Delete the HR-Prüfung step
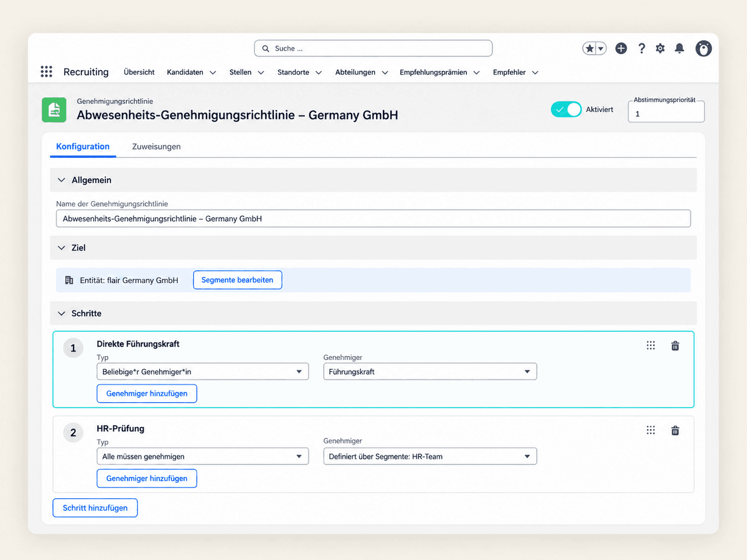The height and width of the screenshot is (560, 747). (675, 430)
